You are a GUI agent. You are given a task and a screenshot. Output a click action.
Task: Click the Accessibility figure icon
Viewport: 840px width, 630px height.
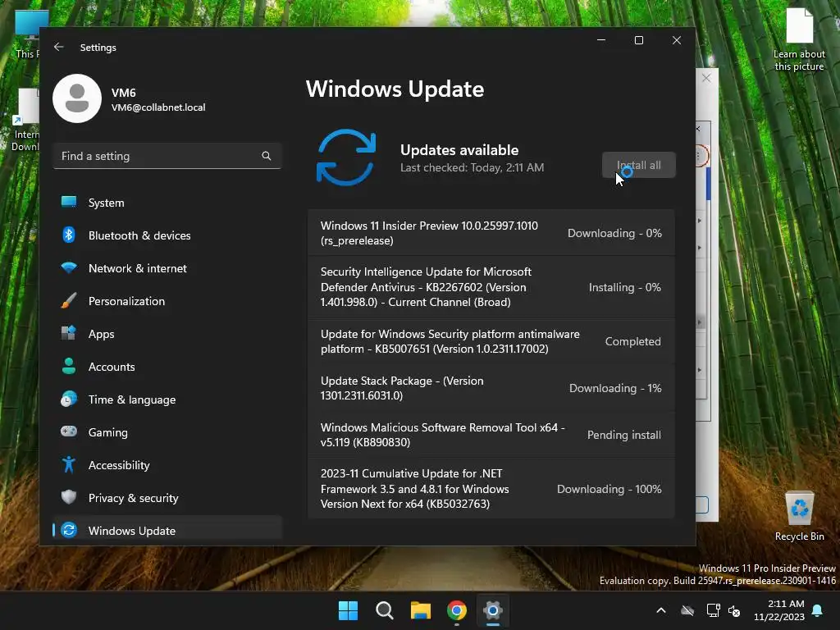pyautogui.click(x=69, y=464)
